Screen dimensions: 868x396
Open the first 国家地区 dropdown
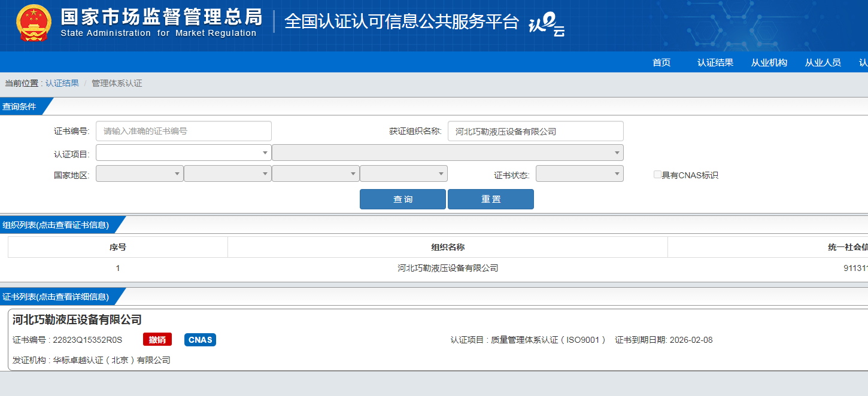pos(139,173)
